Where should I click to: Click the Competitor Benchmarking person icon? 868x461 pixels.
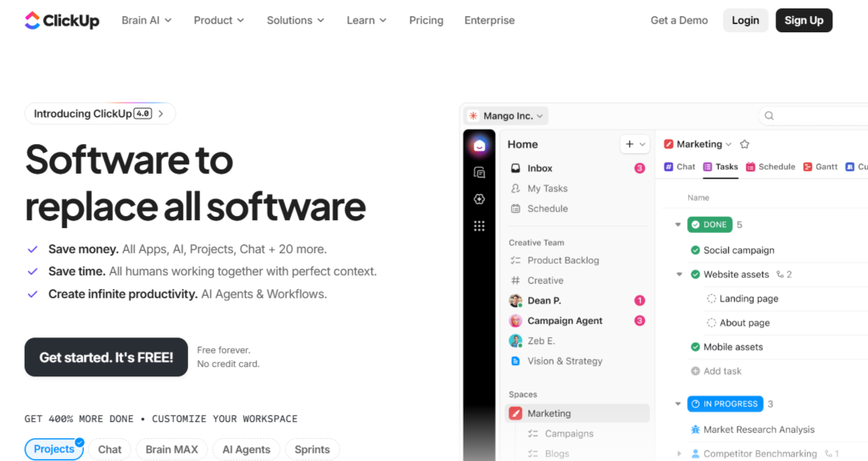[x=695, y=454]
